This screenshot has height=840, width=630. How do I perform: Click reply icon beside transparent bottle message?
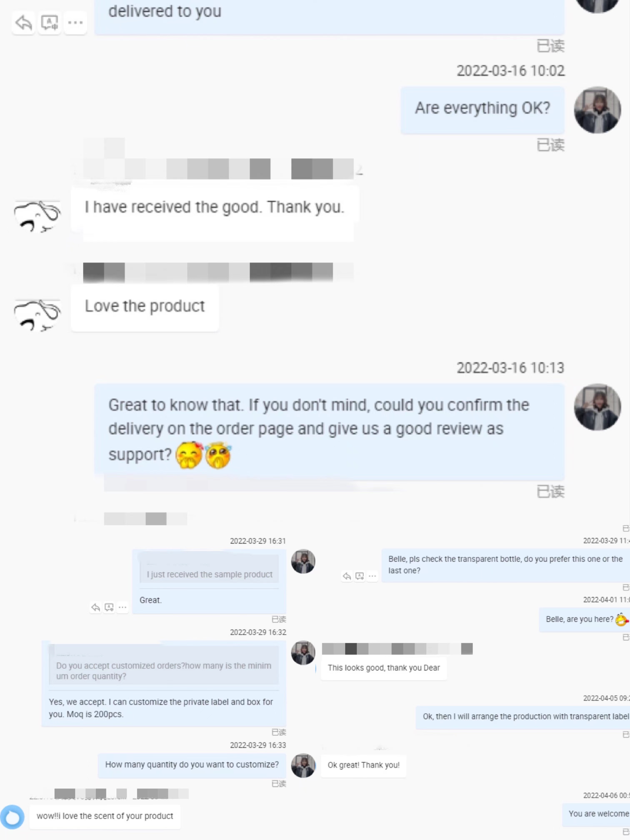pyautogui.click(x=347, y=576)
